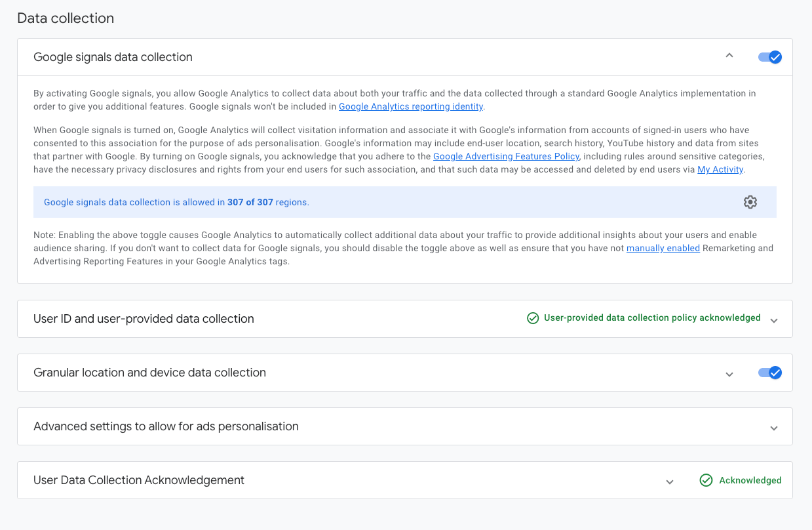Image resolution: width=812 pixels, height=530 pixels.
Task: Click the '307 of 307 regions' banner text
Action: (x=176, y=202)
